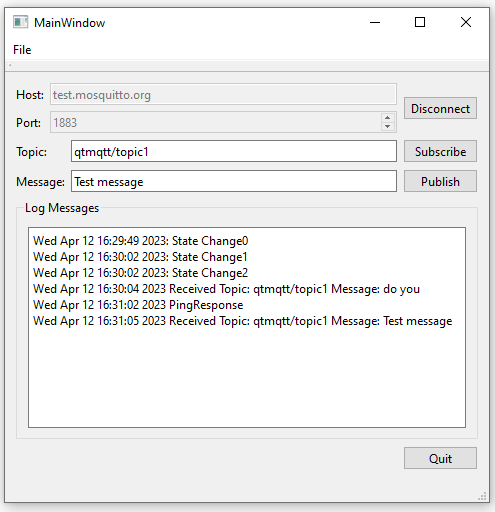Subscribe to the current topic
The height and width of the screenshot is (512, 495).
click(440, 151)
